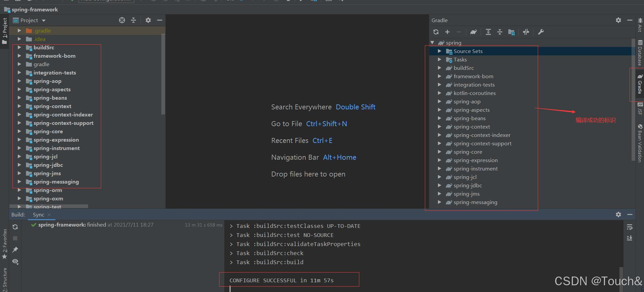Select spring-jdbc in Project tree
This screenshot has width=644, height=292.
coord(48,165)
